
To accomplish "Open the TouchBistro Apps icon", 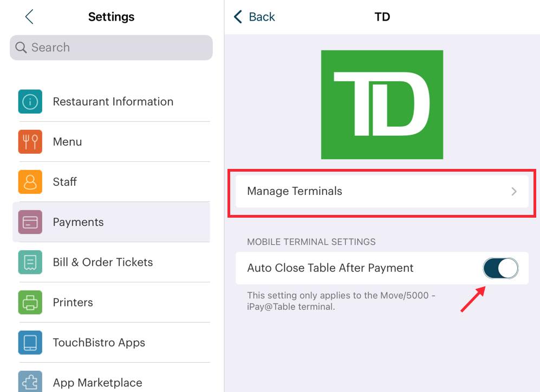I will 30,342.
